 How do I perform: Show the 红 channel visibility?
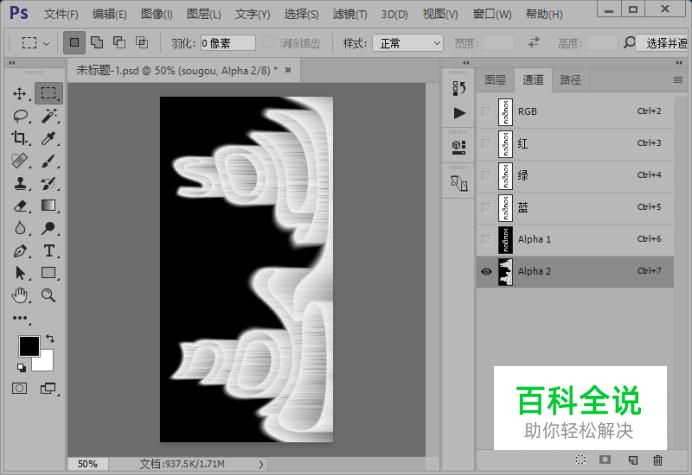tap(486, 143)
